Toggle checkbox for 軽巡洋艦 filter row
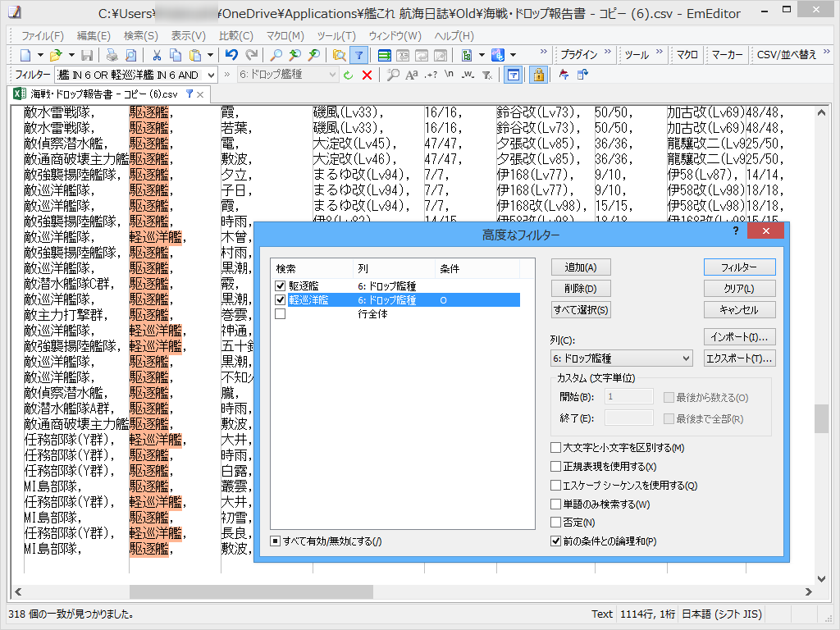 [x=281, y=300]
